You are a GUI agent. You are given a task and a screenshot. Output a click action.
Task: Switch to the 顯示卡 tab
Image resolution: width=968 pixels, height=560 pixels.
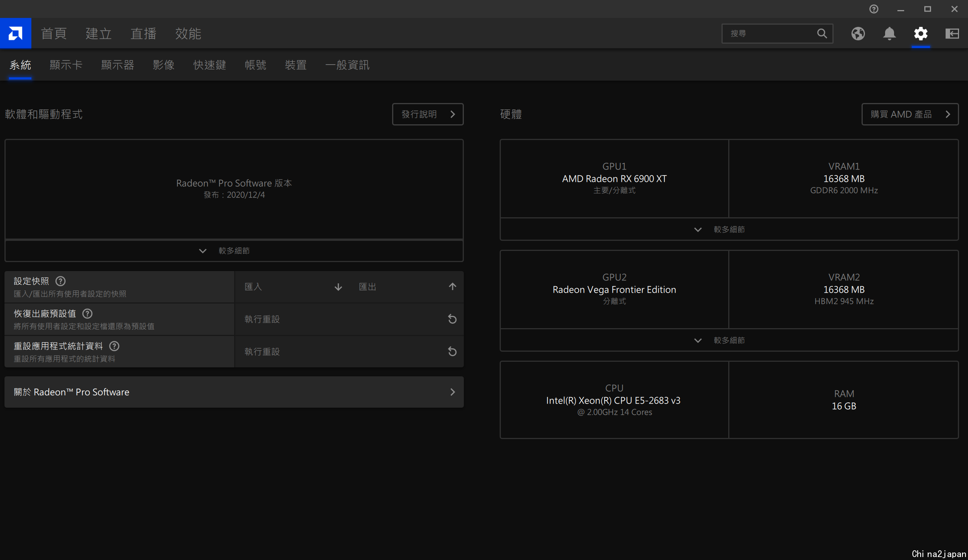[66, 65]
